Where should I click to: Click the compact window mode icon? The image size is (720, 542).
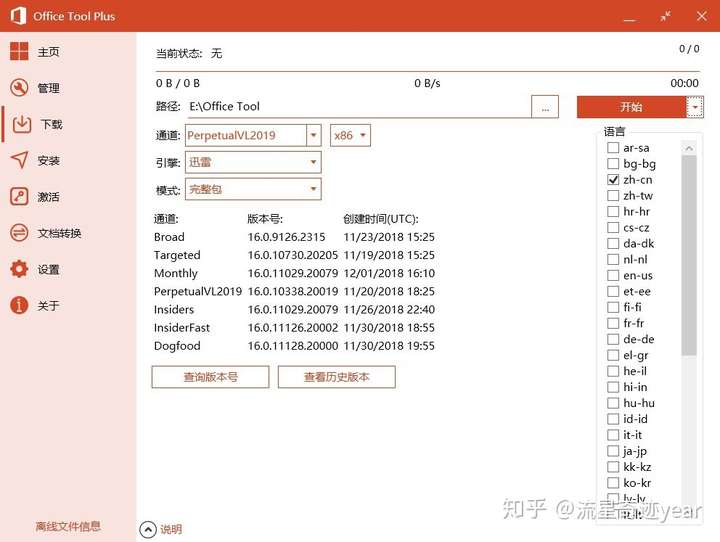[x=665, y=16]
